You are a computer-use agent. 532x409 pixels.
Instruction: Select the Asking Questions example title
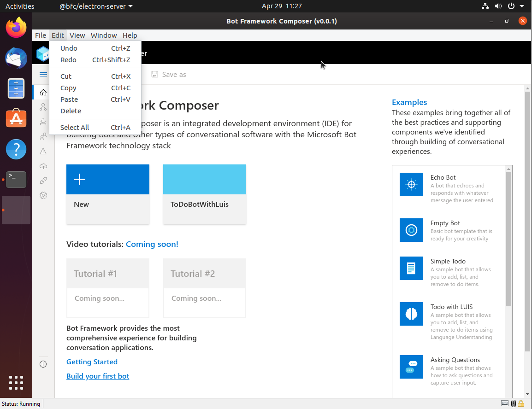click(455, 360)
